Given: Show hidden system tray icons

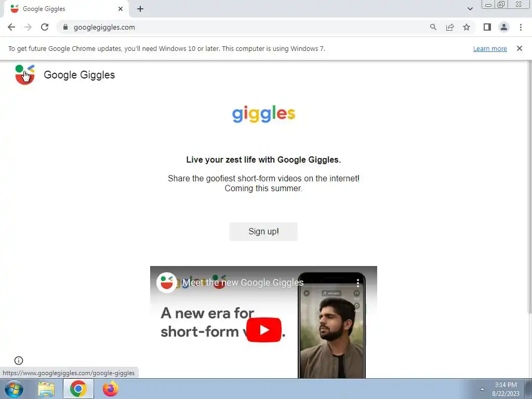Looking at the screenshot, I should pyautogui.click(x=482, y=389).
